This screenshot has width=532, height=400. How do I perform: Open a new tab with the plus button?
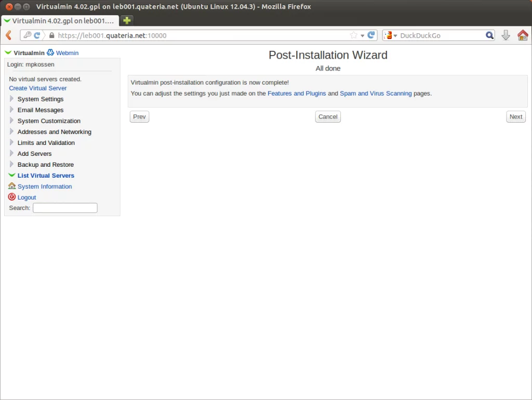pos(127,21)
